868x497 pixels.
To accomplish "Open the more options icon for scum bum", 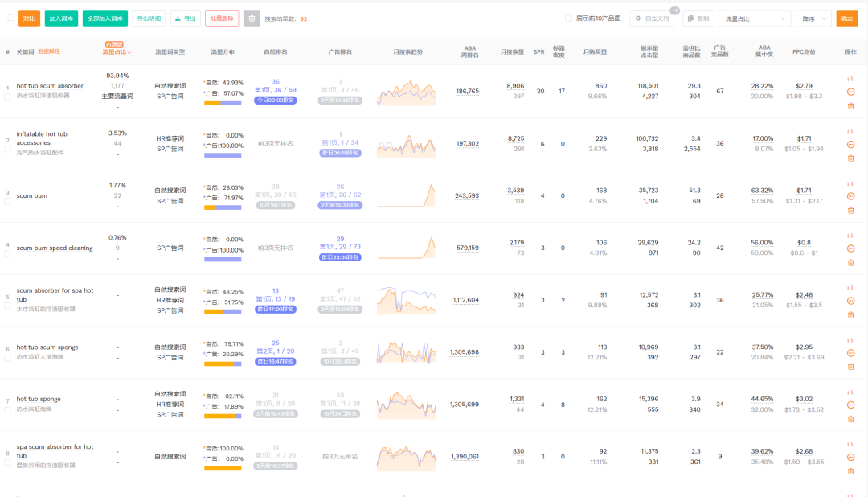I will (850, 196).
